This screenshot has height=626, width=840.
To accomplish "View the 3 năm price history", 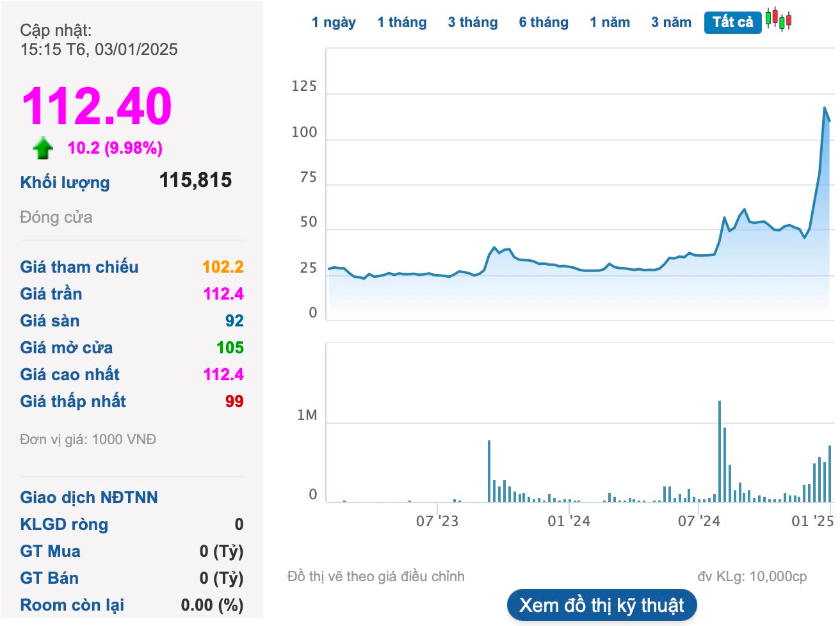I will pyautogui.click(x=671, y=22).
